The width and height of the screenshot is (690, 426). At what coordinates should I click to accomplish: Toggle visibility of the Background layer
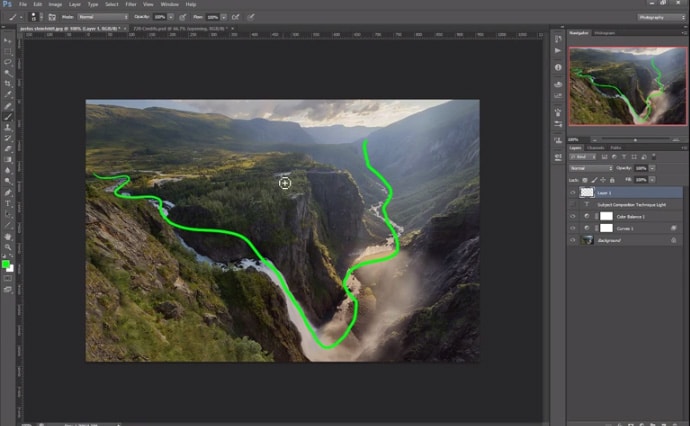pyautogui.click(x=572, y=240)
